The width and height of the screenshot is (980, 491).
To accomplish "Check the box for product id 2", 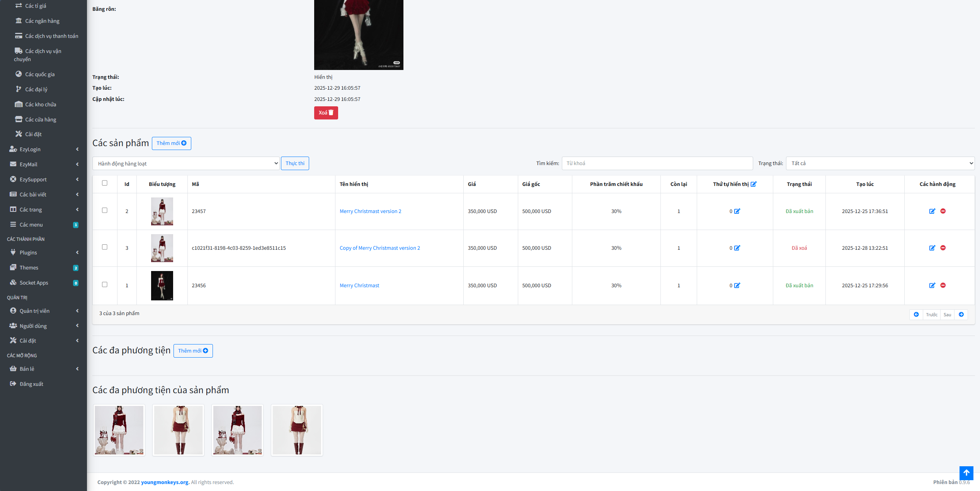I will (x=105, y=210).
